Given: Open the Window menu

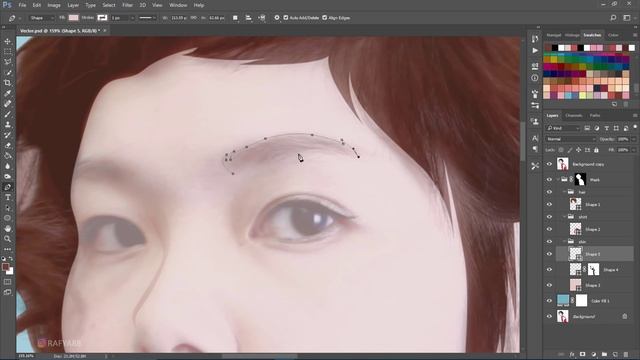Looking at the screenshot, I should coord(178,5).
